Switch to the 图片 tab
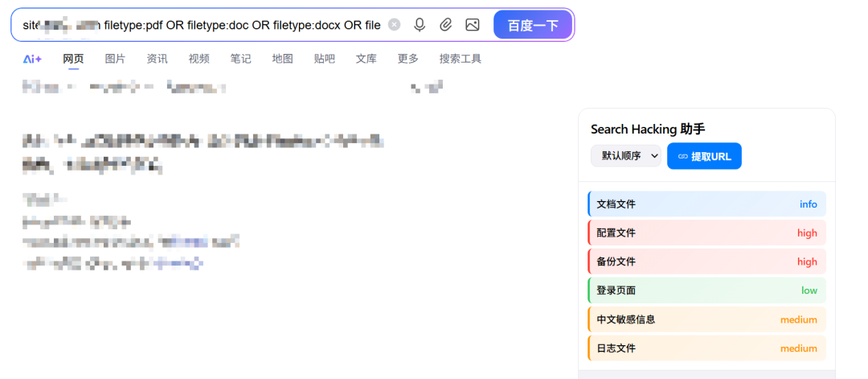Screen dimensions: 868x379 [x=115, y=59]
